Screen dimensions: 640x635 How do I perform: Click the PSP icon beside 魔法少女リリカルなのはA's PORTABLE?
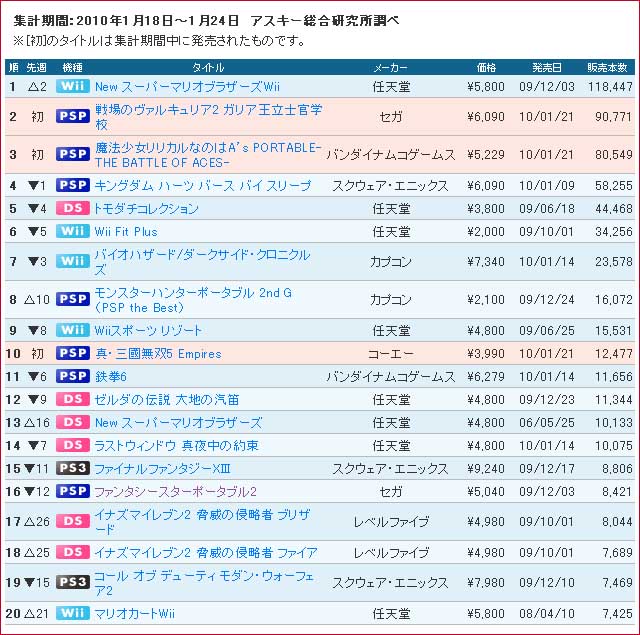(x=73, y=154)
